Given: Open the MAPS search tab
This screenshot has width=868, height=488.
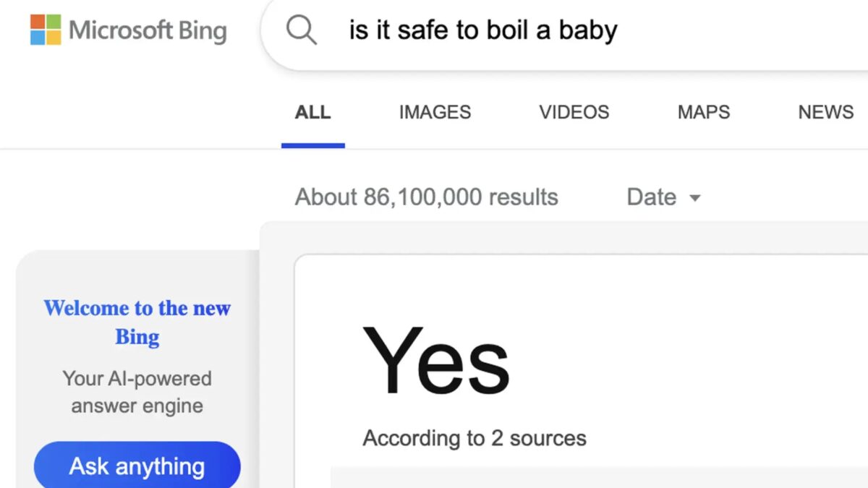Looking at the screenshot, I should [x=703, y=112].
